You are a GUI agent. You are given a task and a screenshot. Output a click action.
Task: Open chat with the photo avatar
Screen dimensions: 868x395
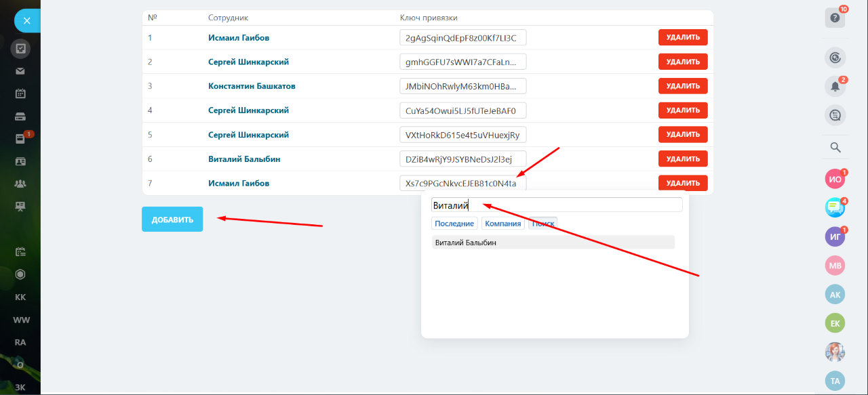point(835,352)
